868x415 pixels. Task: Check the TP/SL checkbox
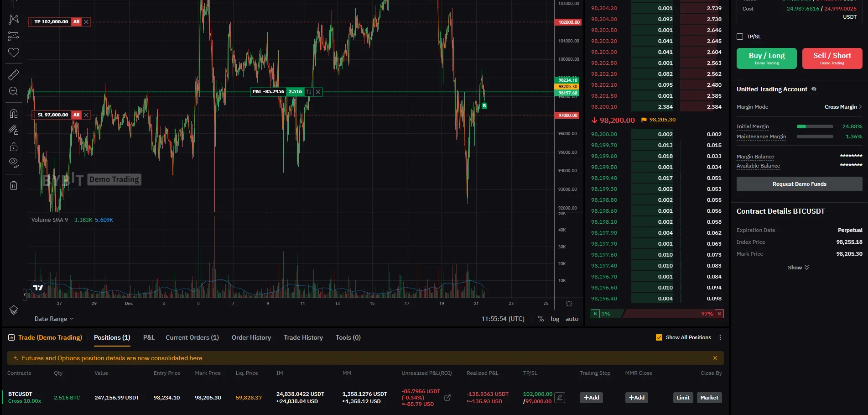[x=740, y=37]
